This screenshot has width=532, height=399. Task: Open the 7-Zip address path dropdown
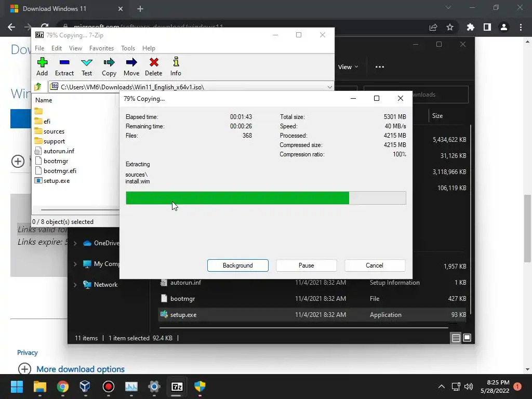click(x=329, y=87)
